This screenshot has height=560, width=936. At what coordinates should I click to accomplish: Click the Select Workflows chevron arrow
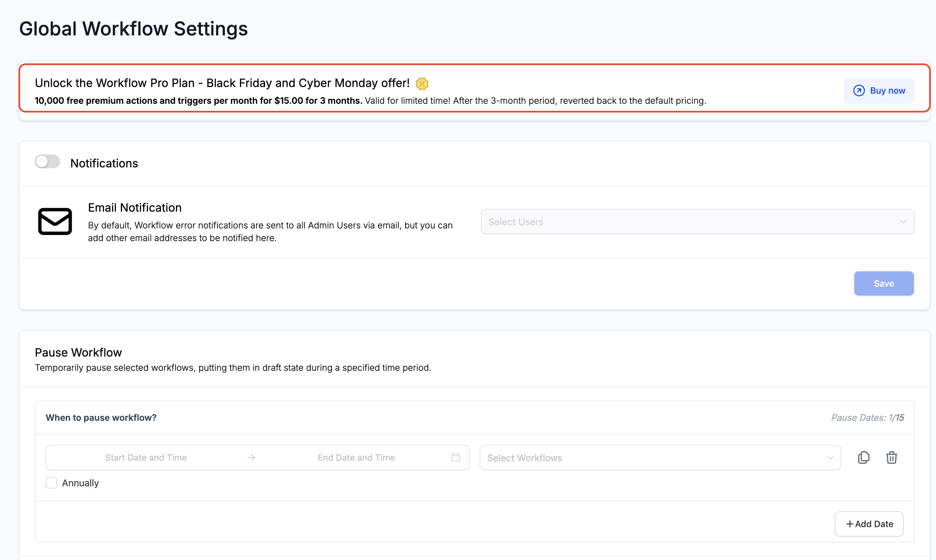click(830, 457)
